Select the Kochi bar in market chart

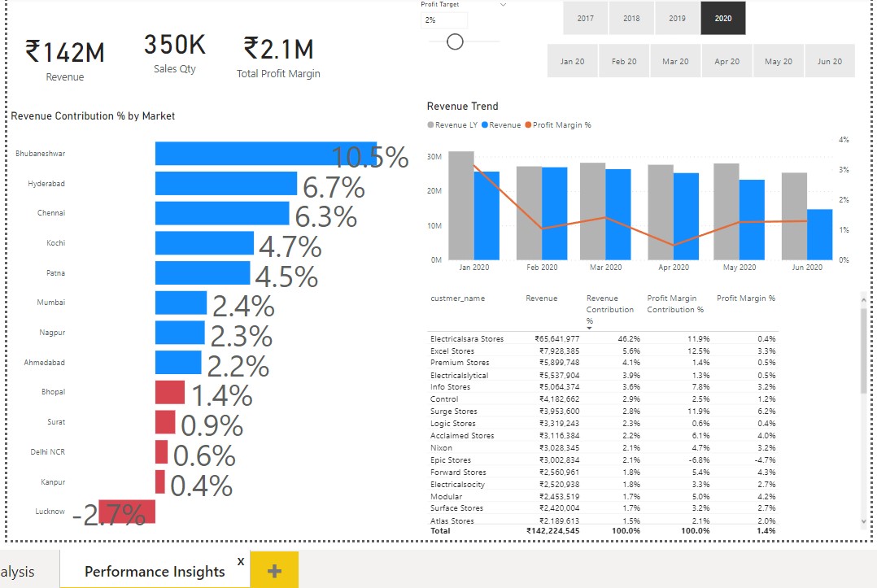click(204, 243)
